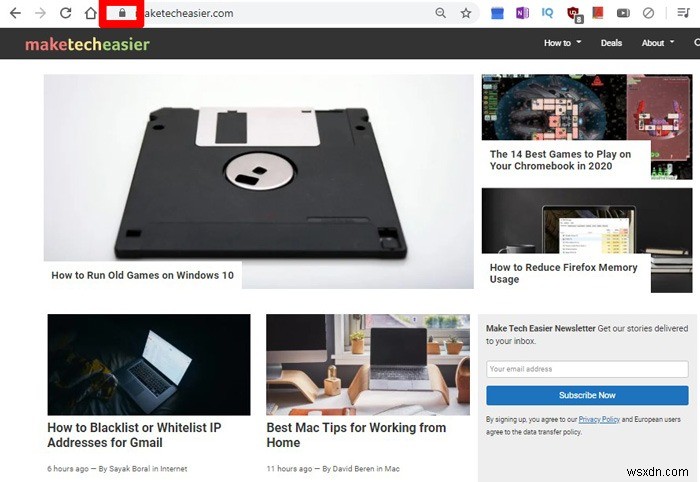Click the browser forward arrow
Screen dimensions: 700x482
point(40,13)
